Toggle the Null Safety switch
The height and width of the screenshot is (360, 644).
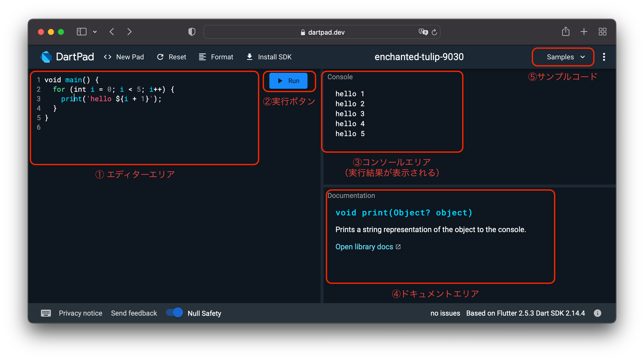click(174, 313)
